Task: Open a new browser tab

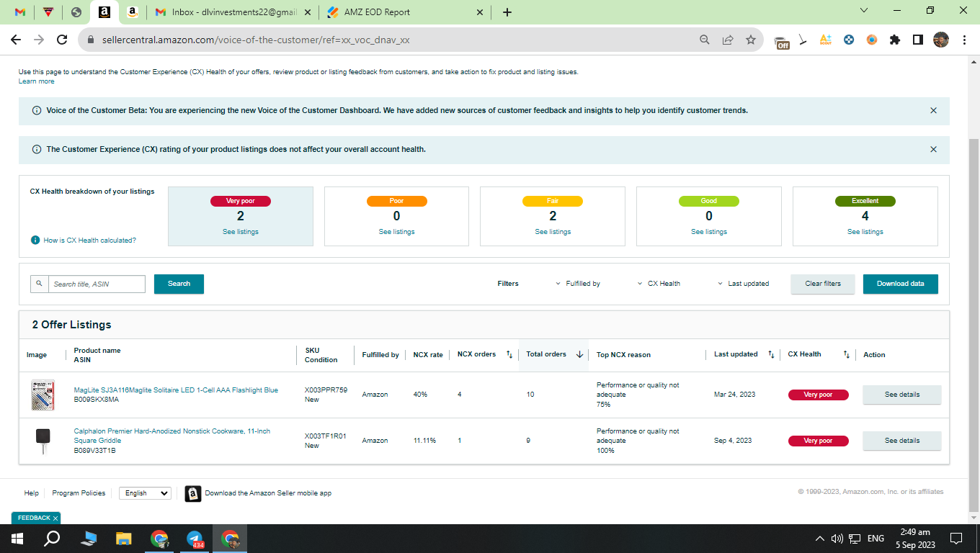Action: (507, 12)
